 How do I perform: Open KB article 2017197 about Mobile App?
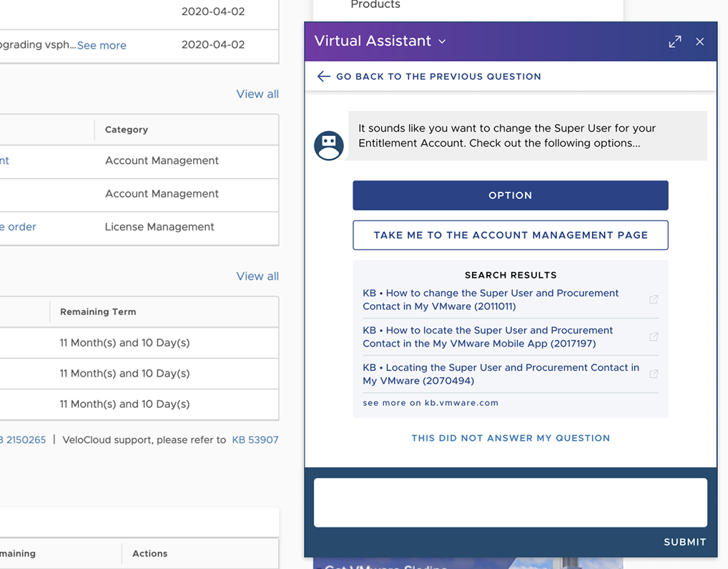488,337
